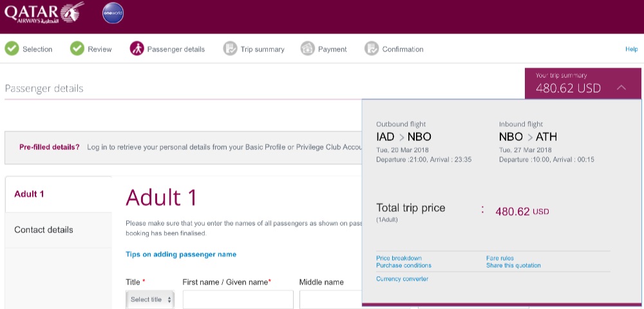Viewport: 644px width, 309px height.
Task: Collapse the trip summary chevron
Action: tap(621, 88)
